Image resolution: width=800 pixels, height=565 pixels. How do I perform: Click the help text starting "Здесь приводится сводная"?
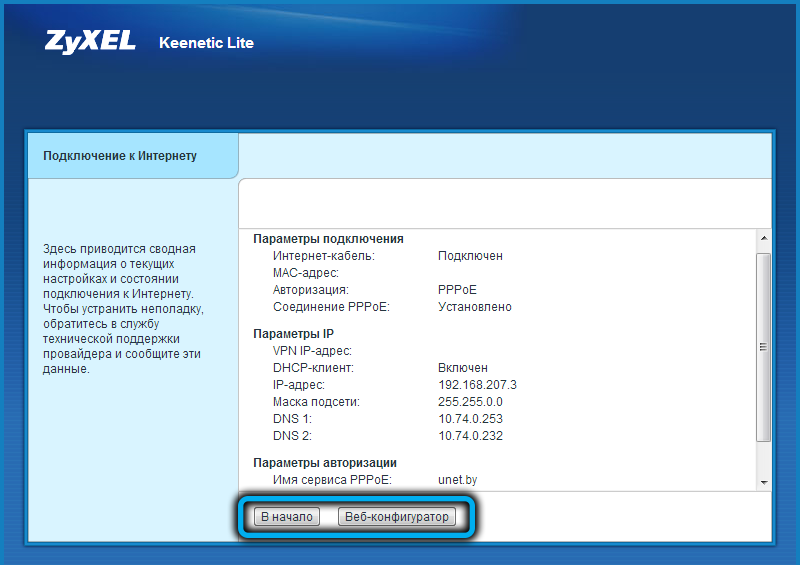pyautogui.click(x=123, y=309)
